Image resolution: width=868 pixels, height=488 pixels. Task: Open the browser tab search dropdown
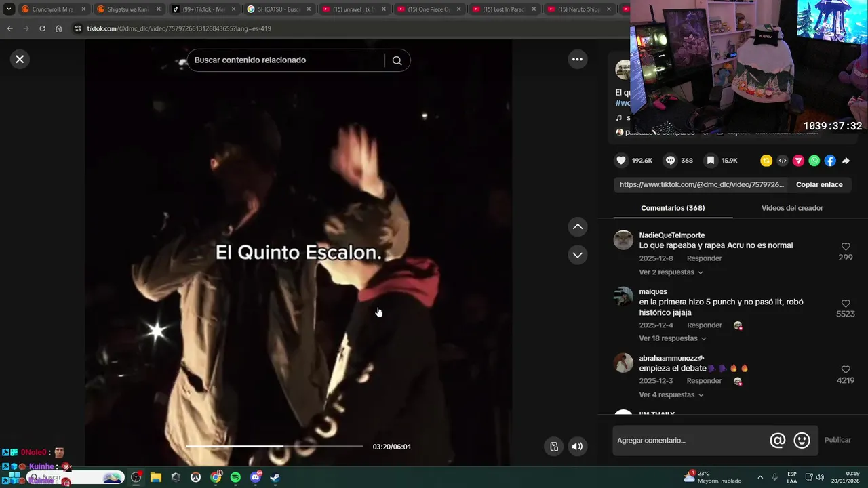8,9
